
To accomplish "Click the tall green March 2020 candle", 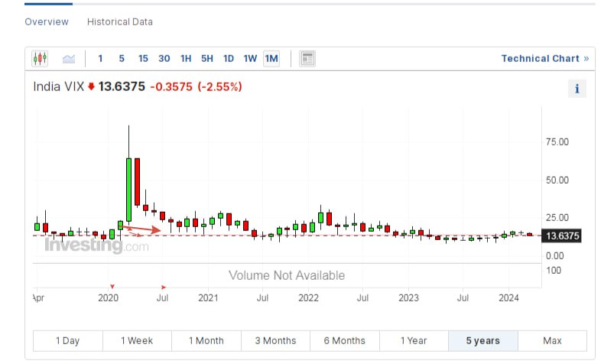I will pyautogui.click(x=128, y=190).
